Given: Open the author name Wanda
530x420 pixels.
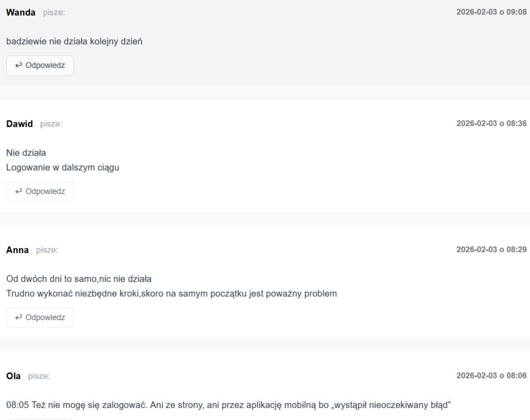Looking at the screenshot, I should click(21, 12).
